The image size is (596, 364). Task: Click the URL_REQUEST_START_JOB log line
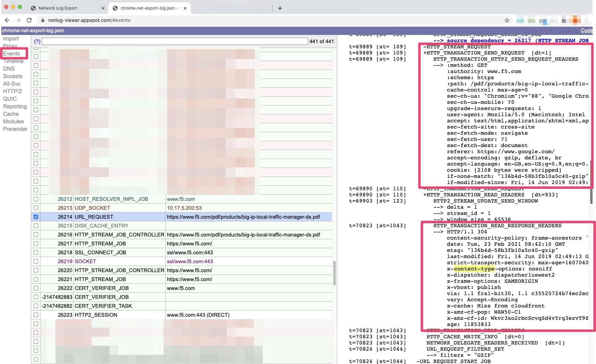[453, 361]
